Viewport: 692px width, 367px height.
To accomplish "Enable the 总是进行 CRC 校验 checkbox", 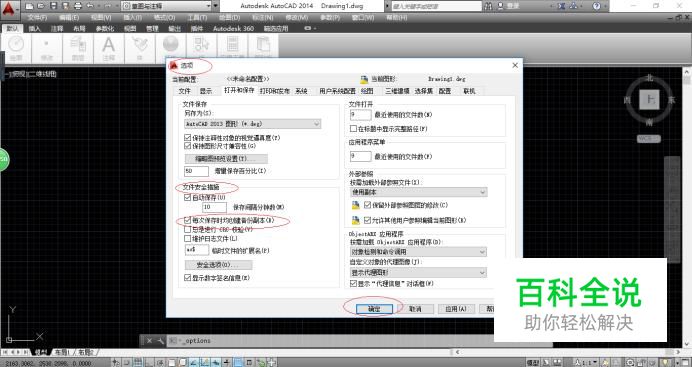I will click(x=188, y=229).
